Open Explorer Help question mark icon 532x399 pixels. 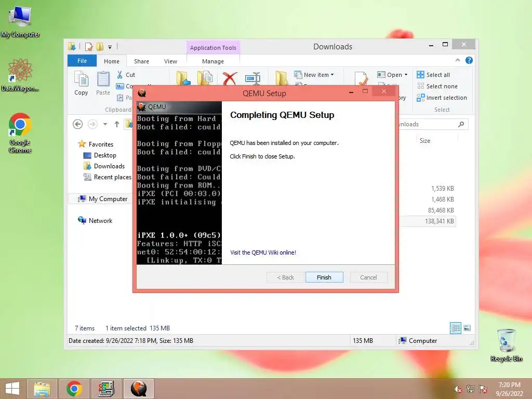[469, 60]
